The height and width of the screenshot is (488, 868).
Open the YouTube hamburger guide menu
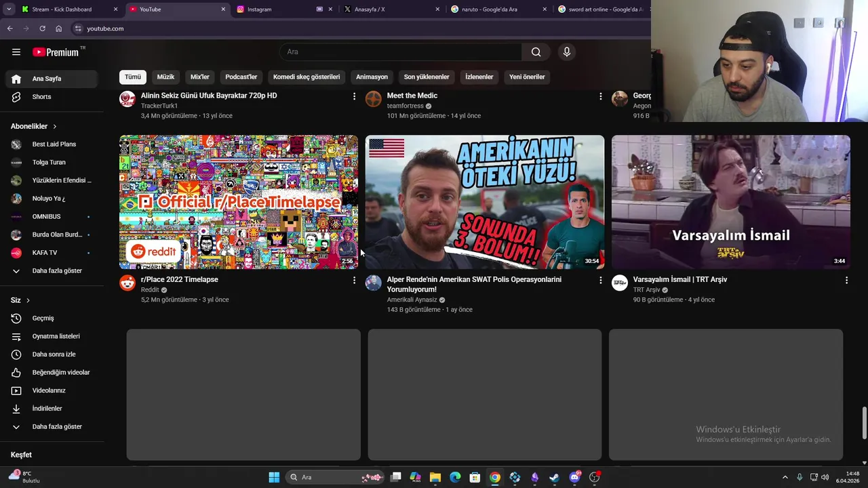[16, 52]
